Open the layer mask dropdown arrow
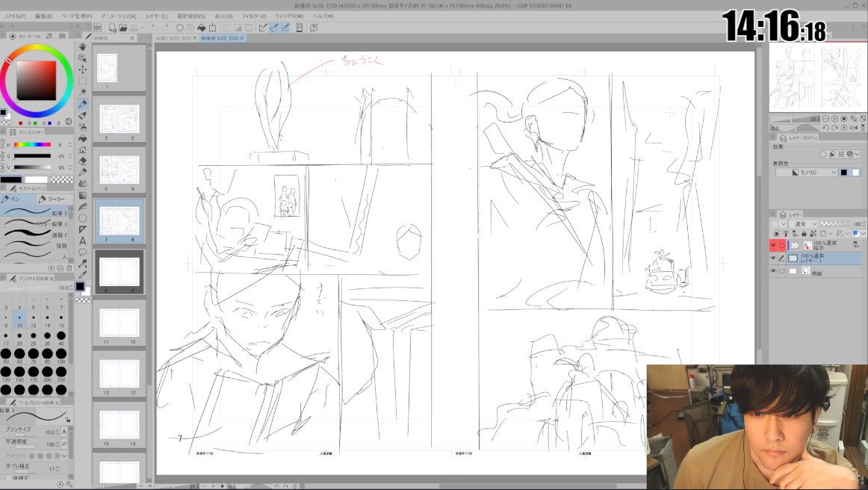This screenshot has width=868, height=490. [830, 234]
